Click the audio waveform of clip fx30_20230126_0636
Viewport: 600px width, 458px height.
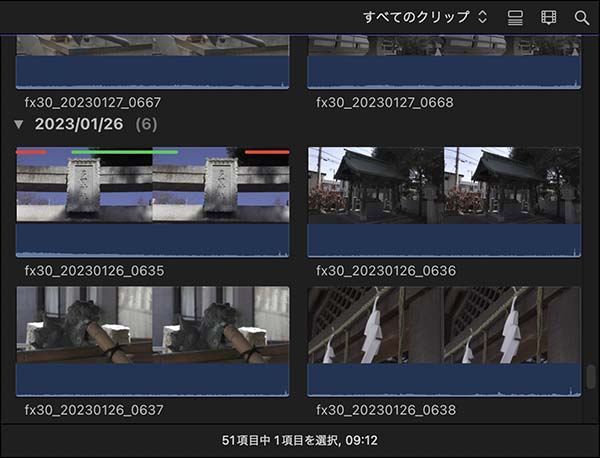point(444,240)
